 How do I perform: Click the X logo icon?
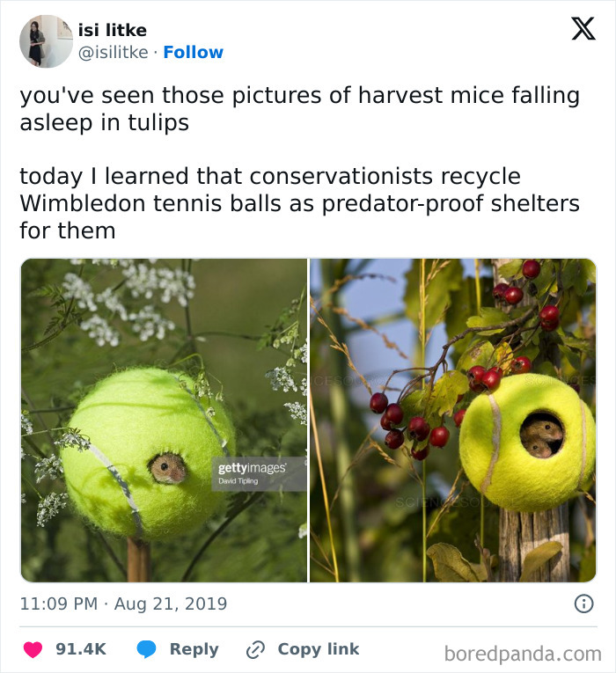(x=583, y=29)
